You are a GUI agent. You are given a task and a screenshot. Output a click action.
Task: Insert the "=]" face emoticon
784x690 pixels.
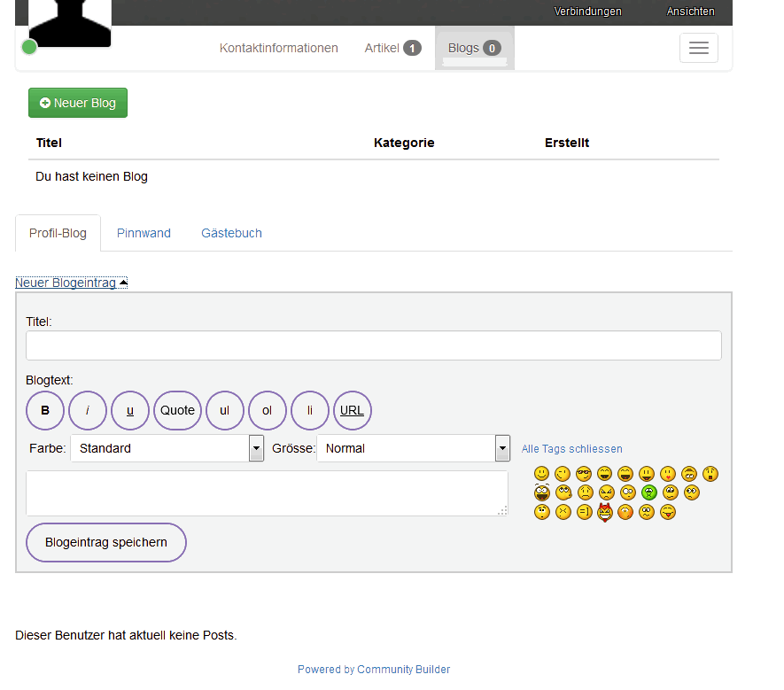585,512
